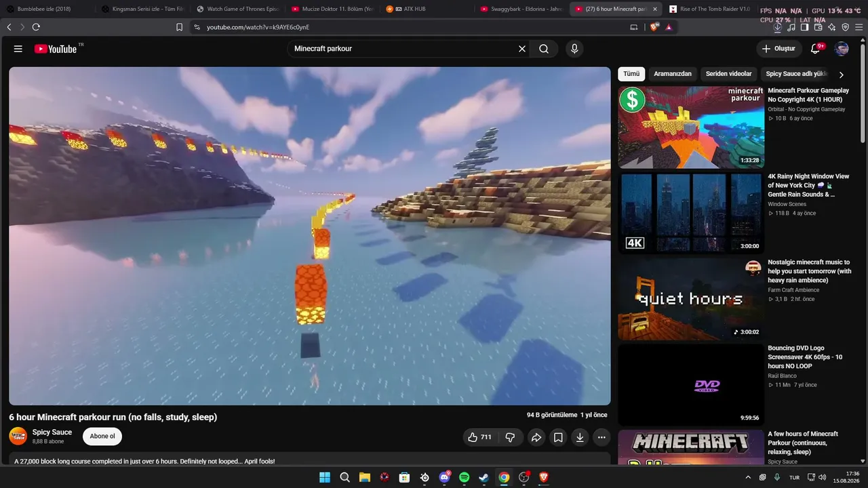
Task: Share the video
Action: 536,437
